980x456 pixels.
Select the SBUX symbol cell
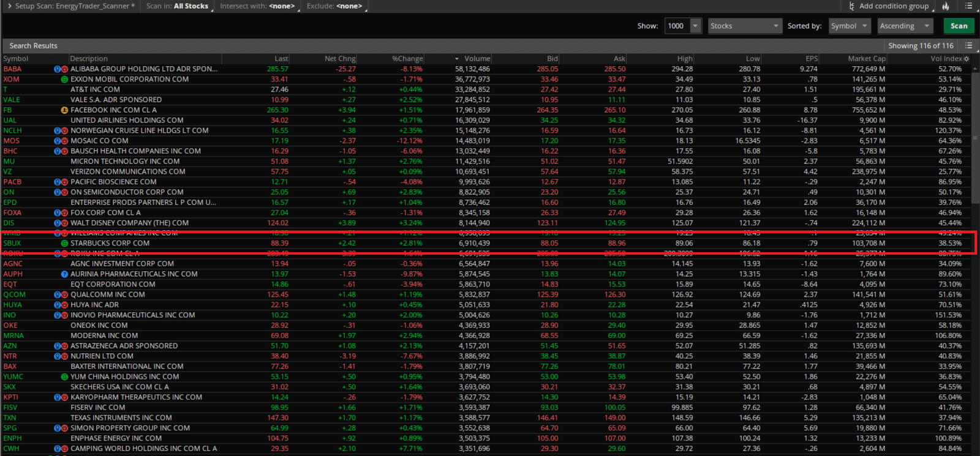coord(12,244)
